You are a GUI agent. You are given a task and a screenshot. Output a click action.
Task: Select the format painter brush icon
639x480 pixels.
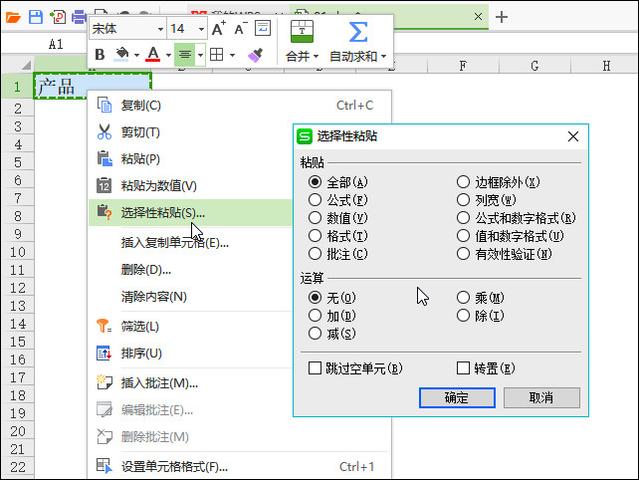tap(256, 54)
